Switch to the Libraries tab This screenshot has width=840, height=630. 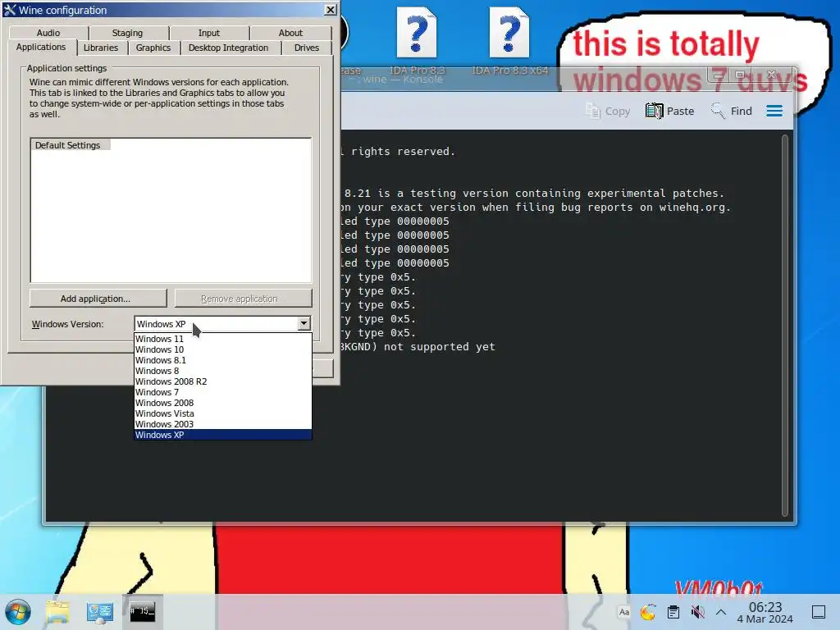pos(101,48)
